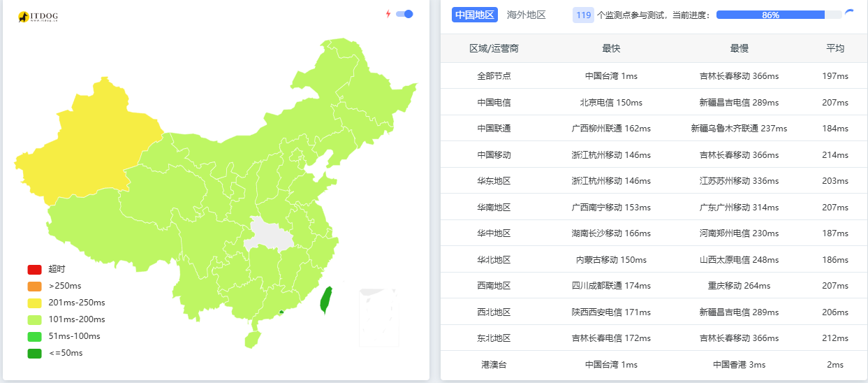Select the 港澳台 table row

[654, 364]
